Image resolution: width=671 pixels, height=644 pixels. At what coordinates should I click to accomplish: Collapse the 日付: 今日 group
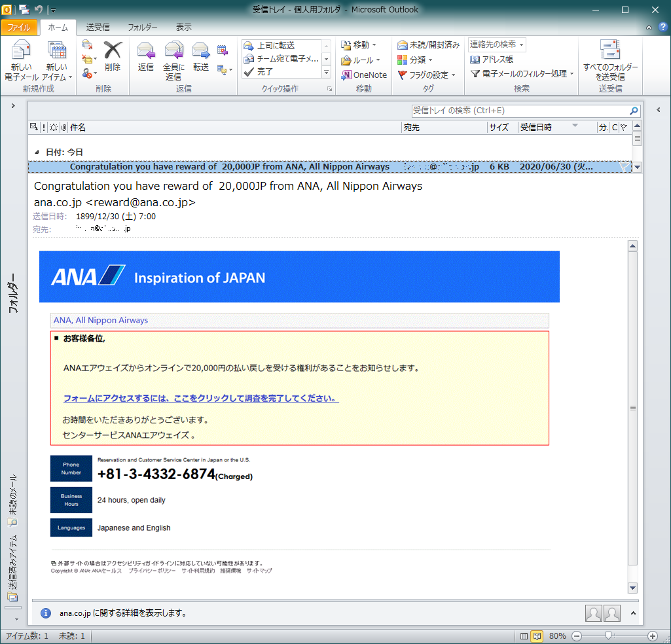pos(37,152)
